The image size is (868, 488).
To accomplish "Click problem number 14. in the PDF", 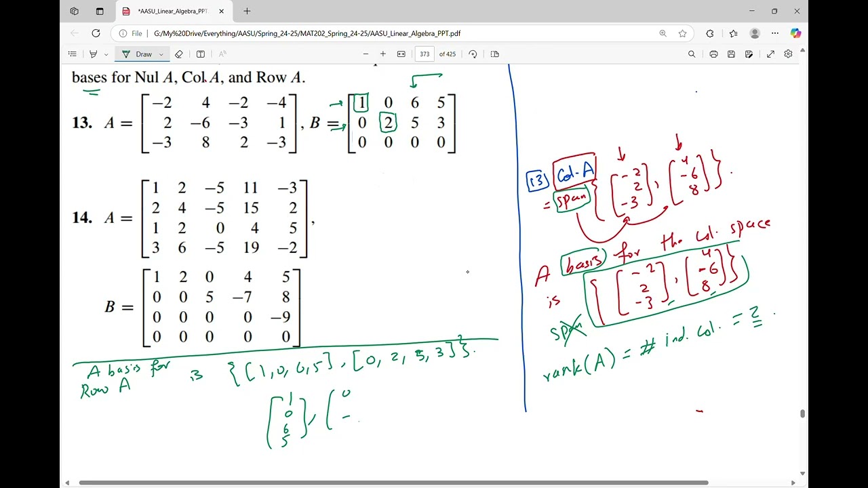I will point(81,218).
